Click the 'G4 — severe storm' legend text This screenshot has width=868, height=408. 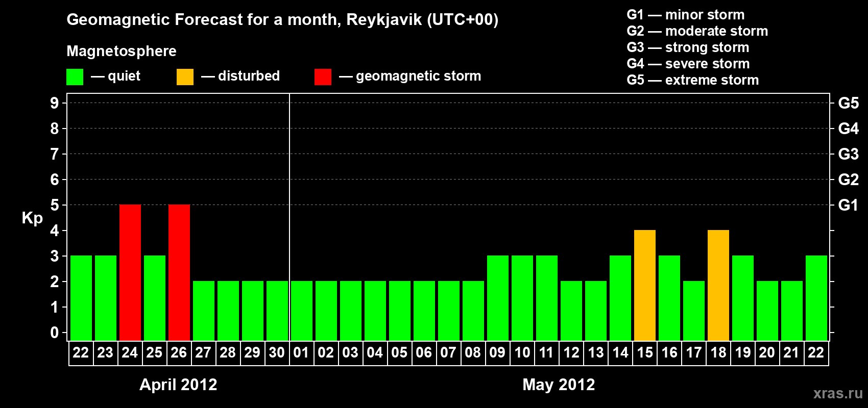[688, 64]
